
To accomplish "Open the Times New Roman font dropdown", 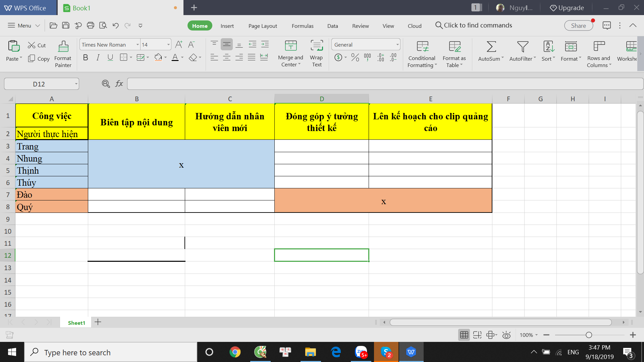I will pyautogui.click(x=138, y=45).
